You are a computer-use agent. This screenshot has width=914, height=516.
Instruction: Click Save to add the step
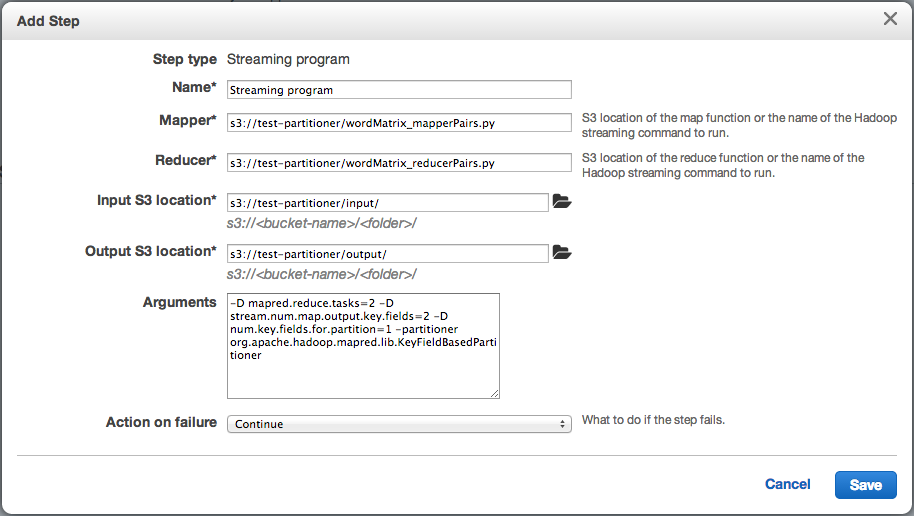(x=865, y=485)
